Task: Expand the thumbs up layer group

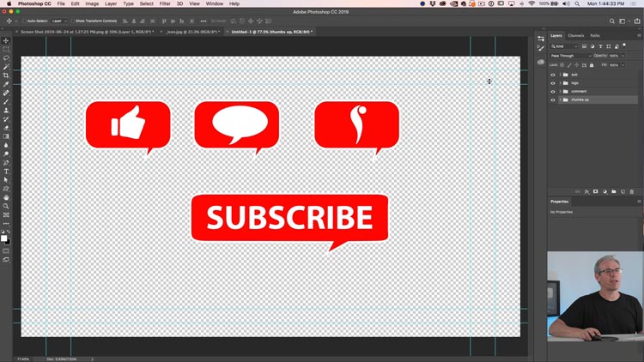Action: tap(560, 100)
